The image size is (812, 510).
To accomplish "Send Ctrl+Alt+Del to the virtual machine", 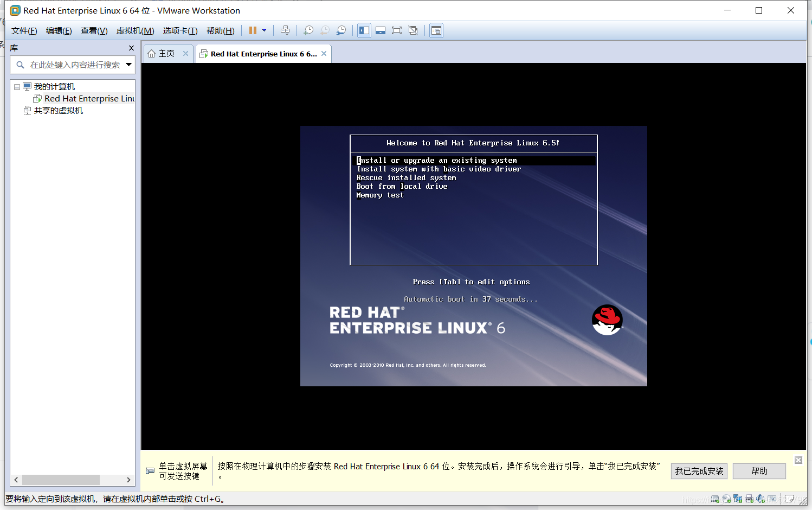I will pos(285,30).
